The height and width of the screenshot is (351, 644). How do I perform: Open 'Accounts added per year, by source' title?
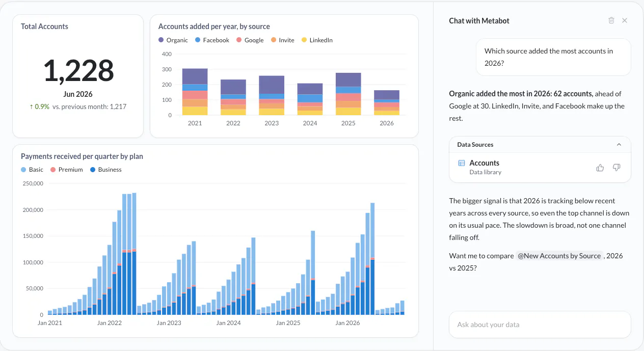[214, 26]
